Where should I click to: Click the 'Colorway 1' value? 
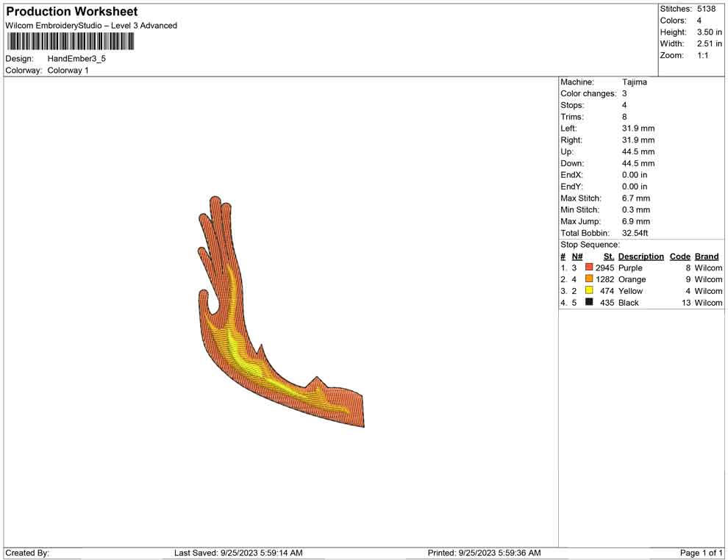tap(68, 71)
